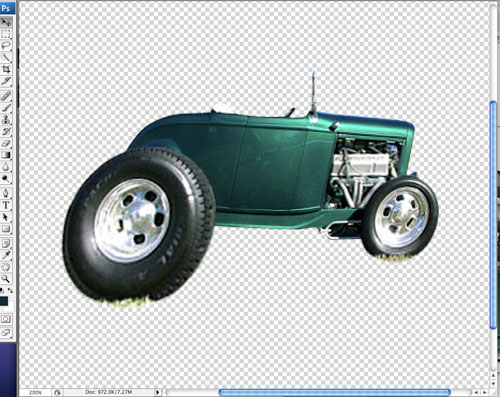Select the Zoom magnifier tool

coord(6,279)
